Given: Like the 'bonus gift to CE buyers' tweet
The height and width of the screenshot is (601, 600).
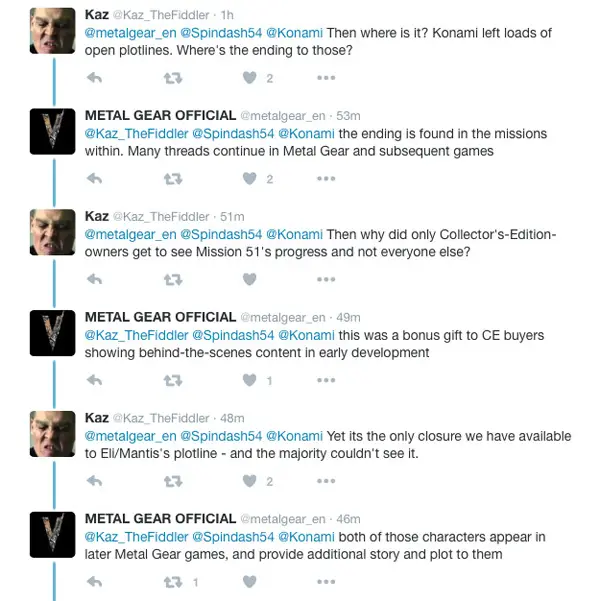Looking at the screenshot, I should point(250,380).
